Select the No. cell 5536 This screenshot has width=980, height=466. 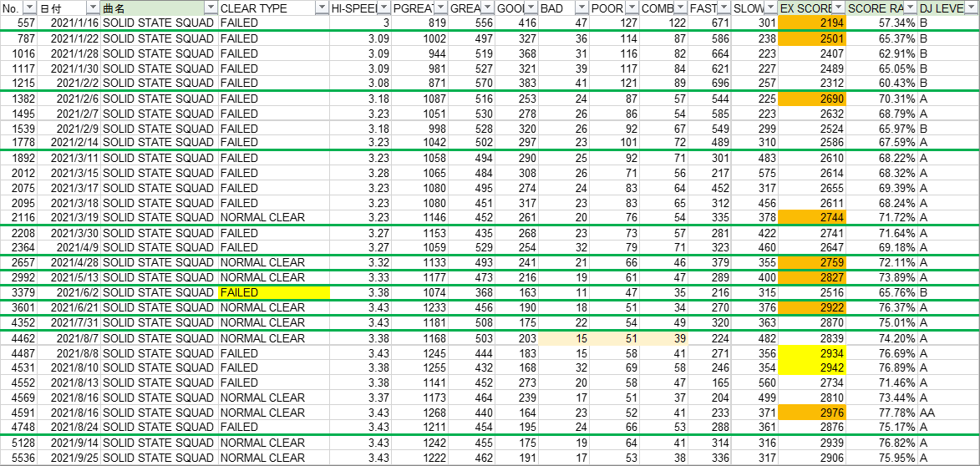[x=19, y=458]
